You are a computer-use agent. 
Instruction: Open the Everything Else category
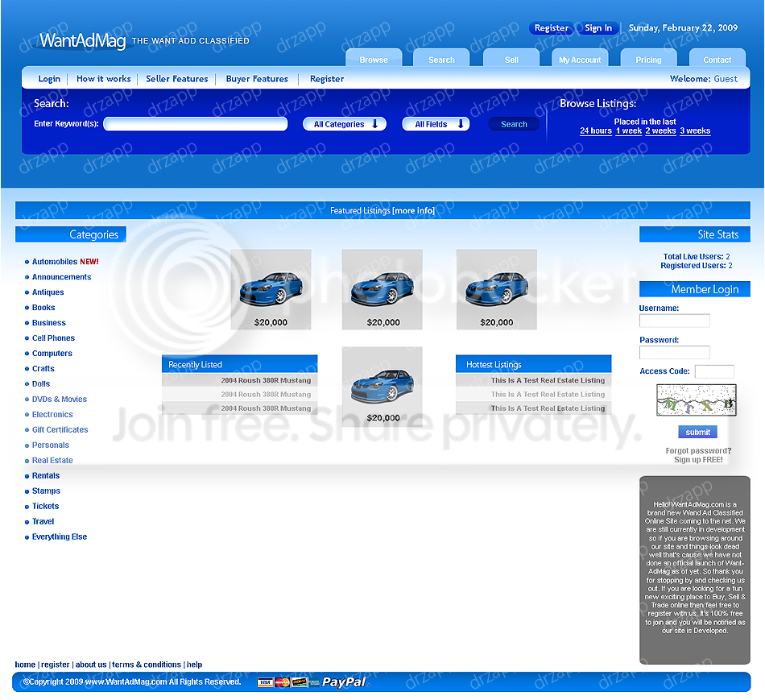coord(60,537)
